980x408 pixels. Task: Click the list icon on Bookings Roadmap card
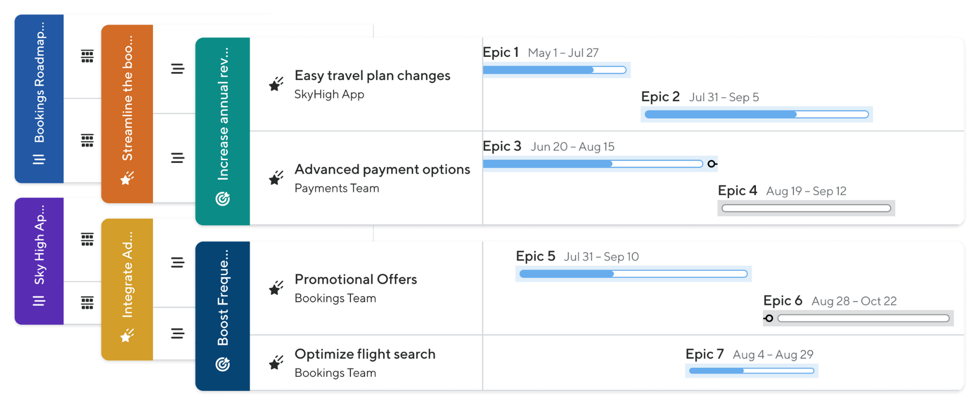pyautogui.click(x=39, y=160)
